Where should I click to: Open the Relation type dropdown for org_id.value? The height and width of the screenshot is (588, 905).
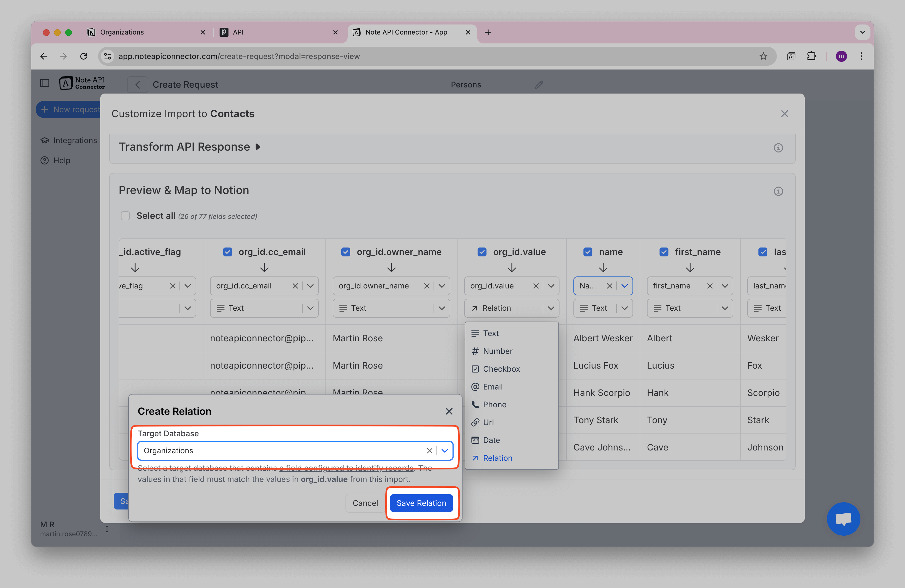tap(551, 308)
